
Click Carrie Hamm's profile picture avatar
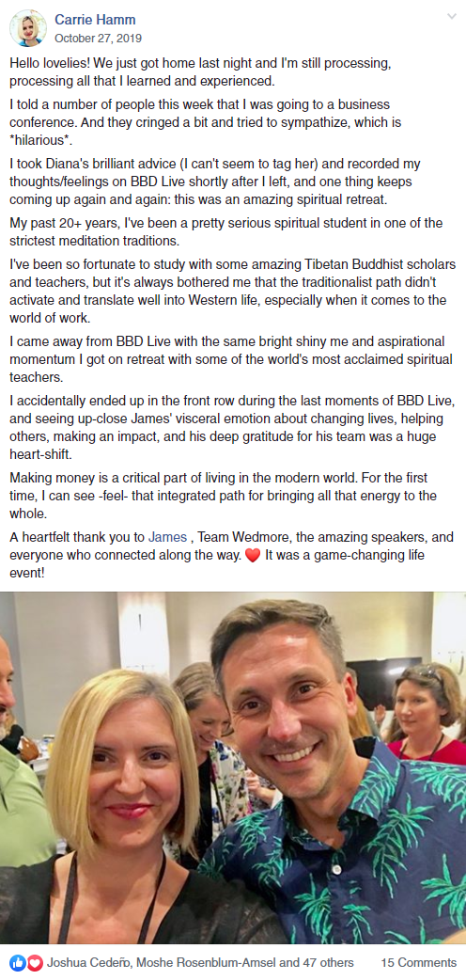(x=27, y=28)
